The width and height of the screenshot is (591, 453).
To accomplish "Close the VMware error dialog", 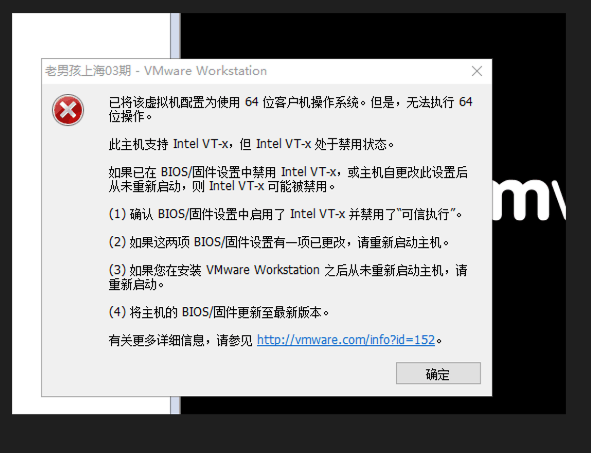I will coord(477,71).
